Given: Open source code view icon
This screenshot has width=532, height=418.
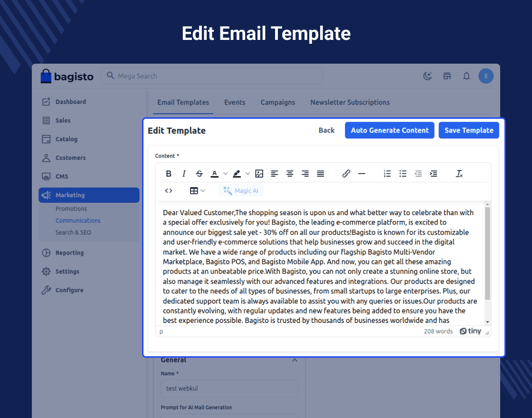Looking at the screenshot, I should (169, 190).
